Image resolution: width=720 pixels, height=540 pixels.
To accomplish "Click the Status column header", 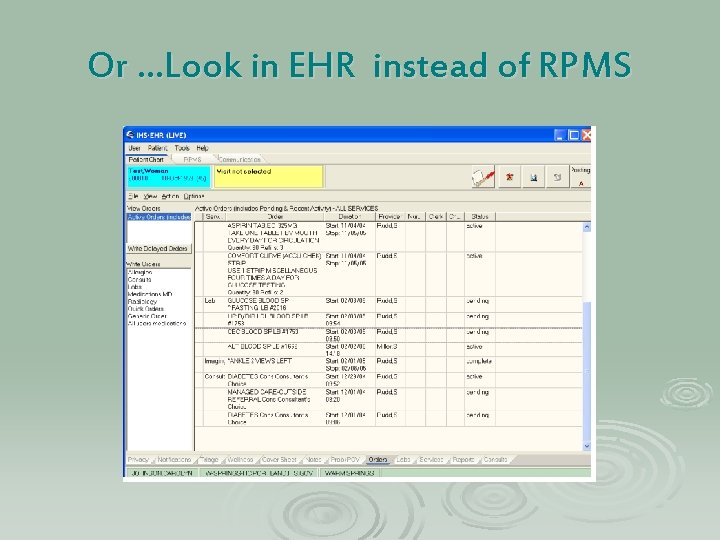I will pos(480,216).
